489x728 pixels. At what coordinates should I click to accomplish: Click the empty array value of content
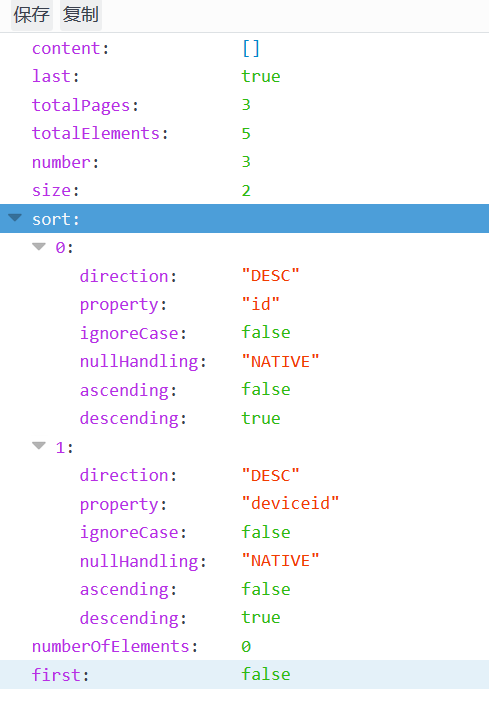click(x=251, y=48)
